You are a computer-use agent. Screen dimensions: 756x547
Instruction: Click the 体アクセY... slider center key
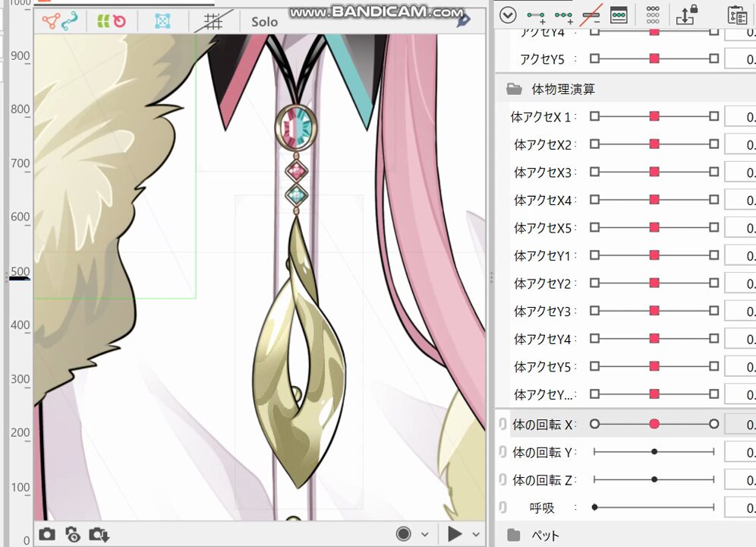tap(654, 394)
